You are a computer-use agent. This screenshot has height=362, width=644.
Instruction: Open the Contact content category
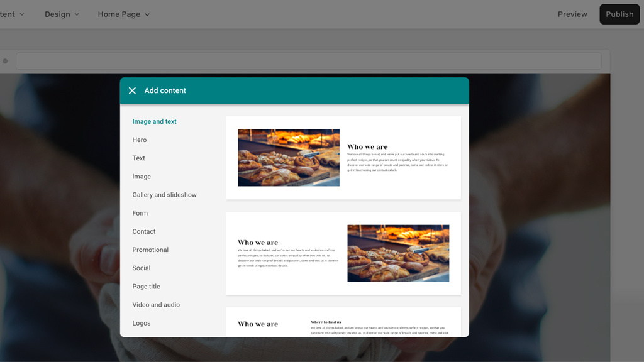144,231
